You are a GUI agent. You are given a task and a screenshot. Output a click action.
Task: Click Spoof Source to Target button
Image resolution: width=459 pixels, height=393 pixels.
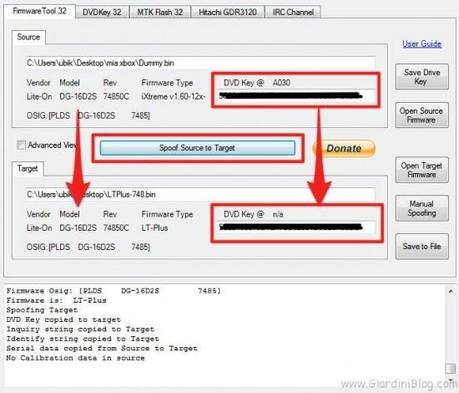[197, 148]
